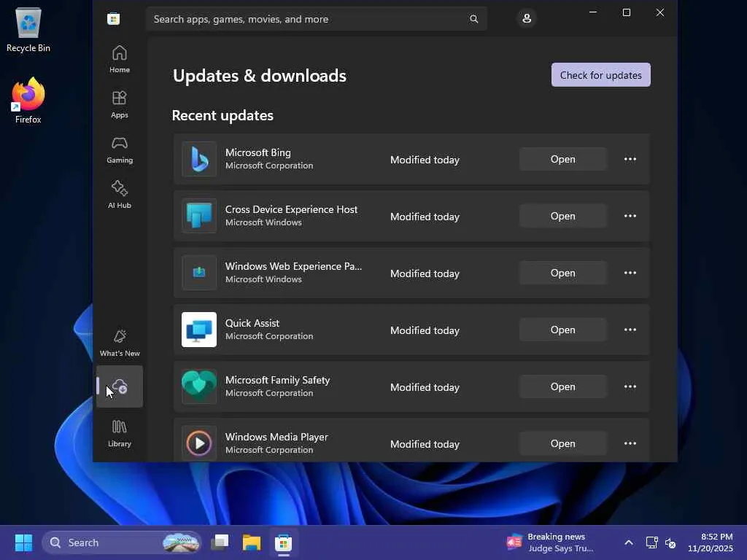Click 'Modified today' in Microsoft Bing row
Screen dimensions: 747x560
(x=425, y=160)
